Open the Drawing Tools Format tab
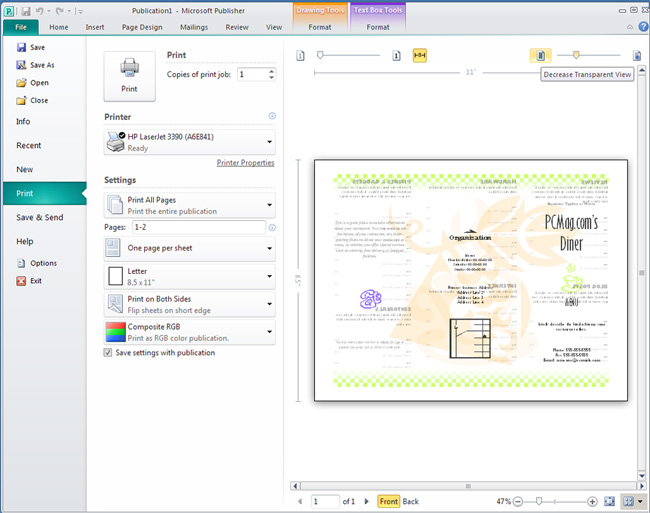 (320, 27)
